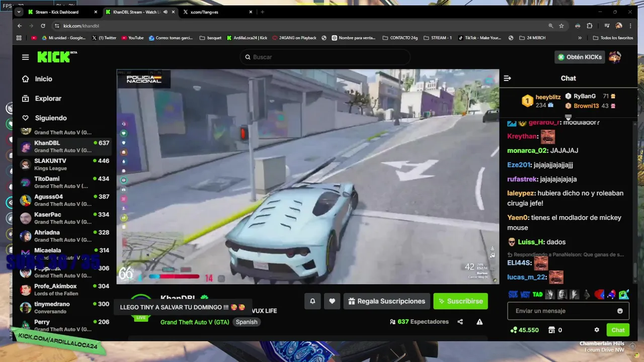Click the stream video player

pos(308,177)
